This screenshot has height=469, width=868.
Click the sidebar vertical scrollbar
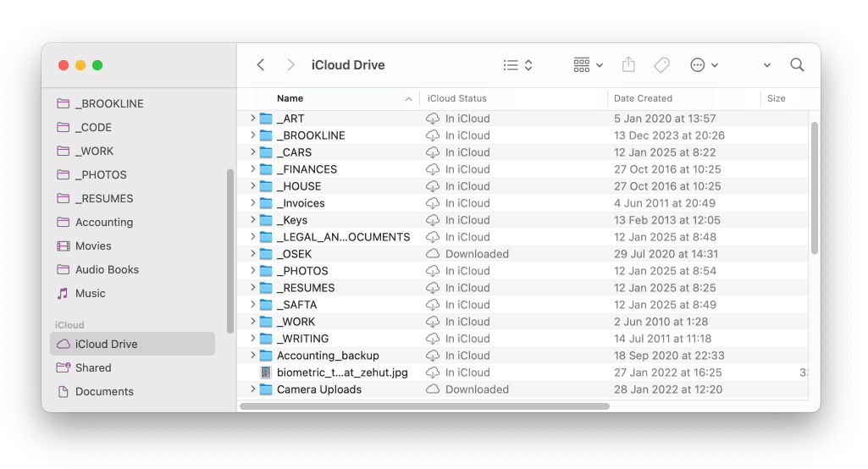(230, 251)
